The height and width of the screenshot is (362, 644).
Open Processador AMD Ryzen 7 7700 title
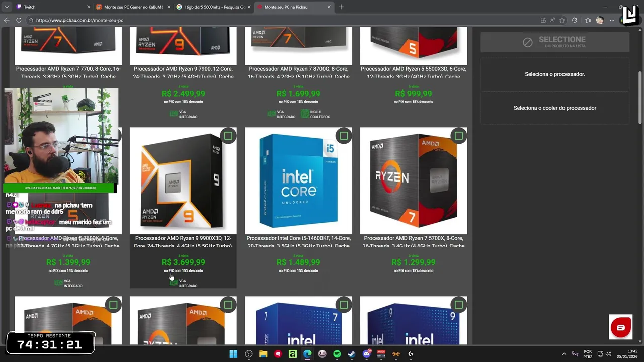point(68,73)
